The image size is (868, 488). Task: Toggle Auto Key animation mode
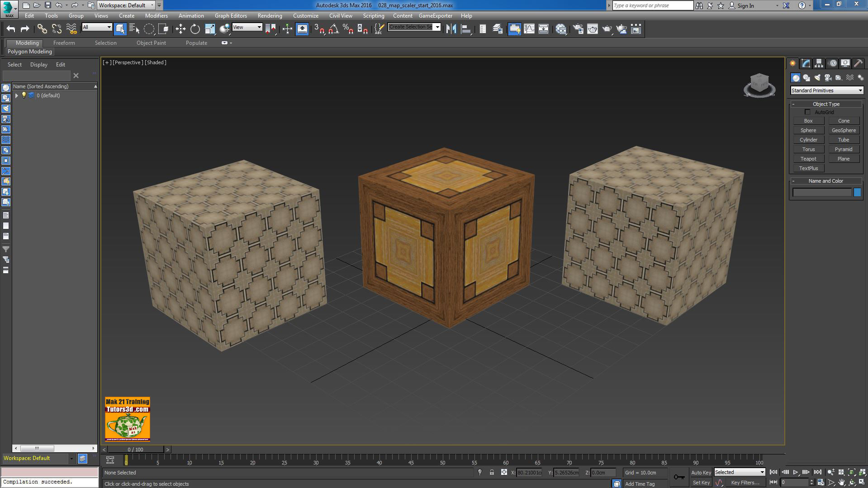[x=701, y=472]
